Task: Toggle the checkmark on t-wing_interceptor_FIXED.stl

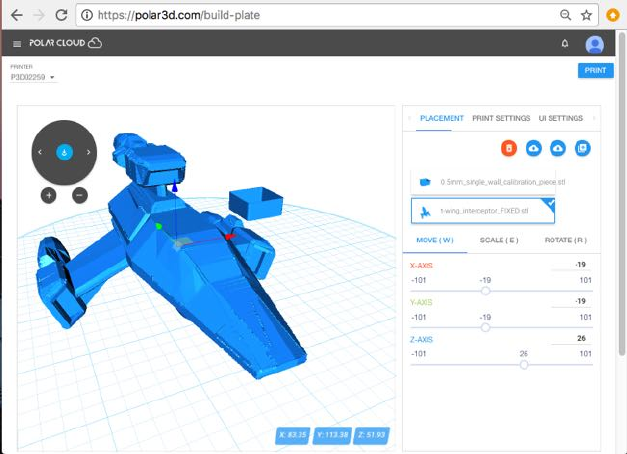Action: coord(551,203)
